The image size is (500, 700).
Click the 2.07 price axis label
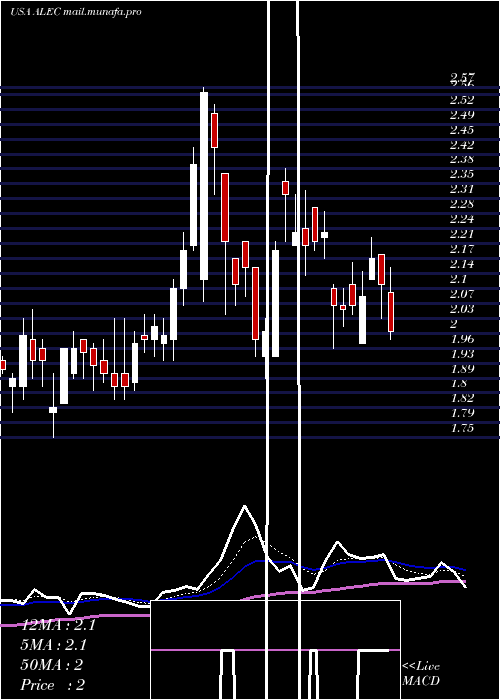[462, 294]
